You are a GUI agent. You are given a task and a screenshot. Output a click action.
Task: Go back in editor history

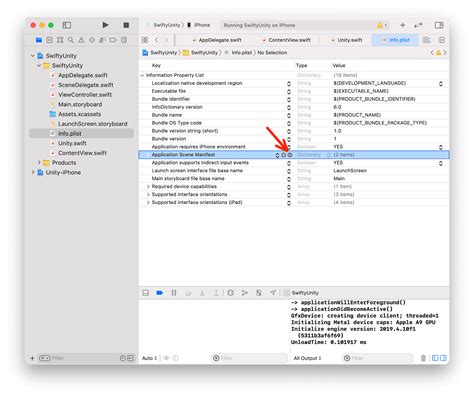click(156, 40)
